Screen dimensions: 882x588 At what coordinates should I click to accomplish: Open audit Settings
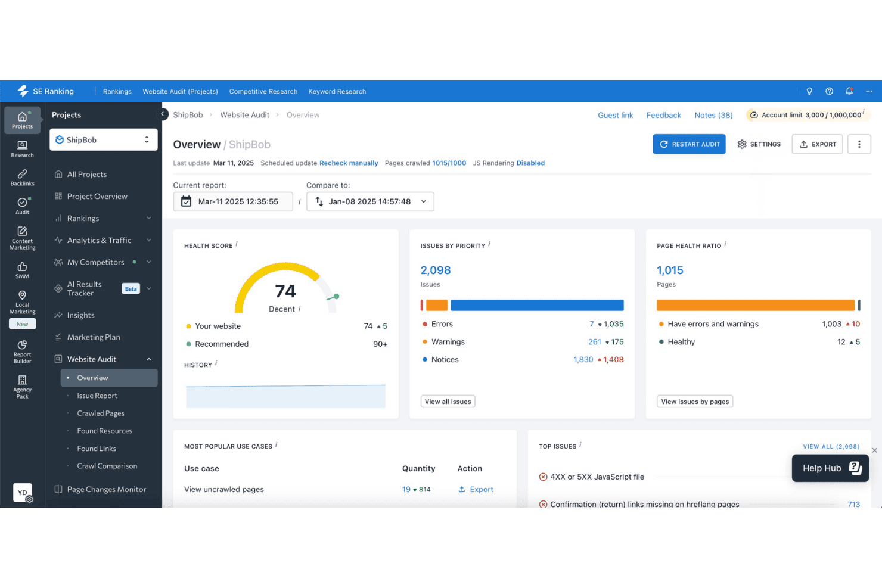[759, 144]
